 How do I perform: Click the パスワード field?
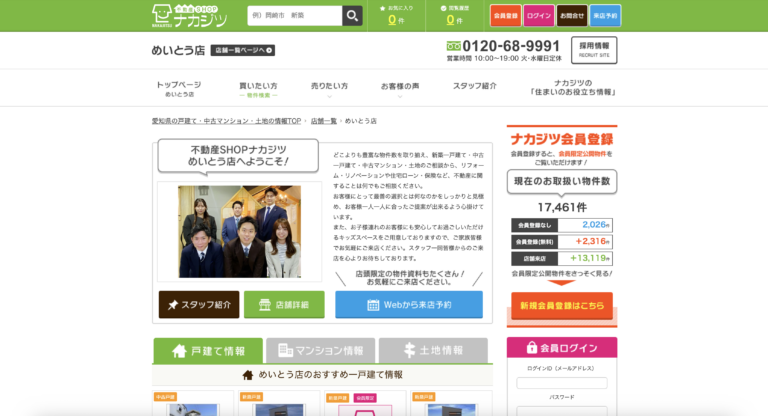pyautogui.click(x=562, y=411)
